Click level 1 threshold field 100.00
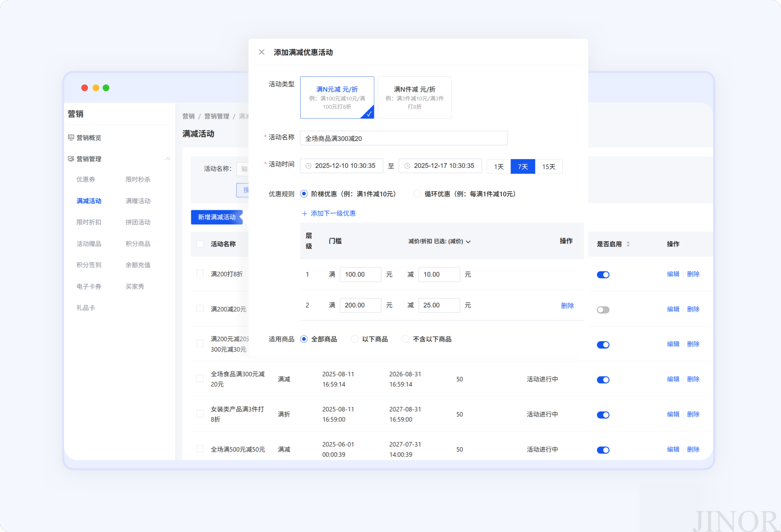Screen dimensions: 781x532 [x=360, y=275]
